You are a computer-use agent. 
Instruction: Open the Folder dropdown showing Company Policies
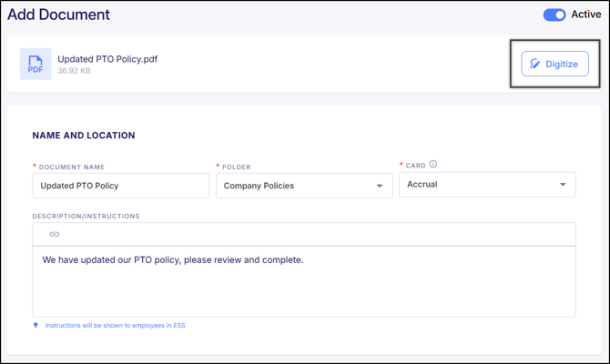[304, 186]
